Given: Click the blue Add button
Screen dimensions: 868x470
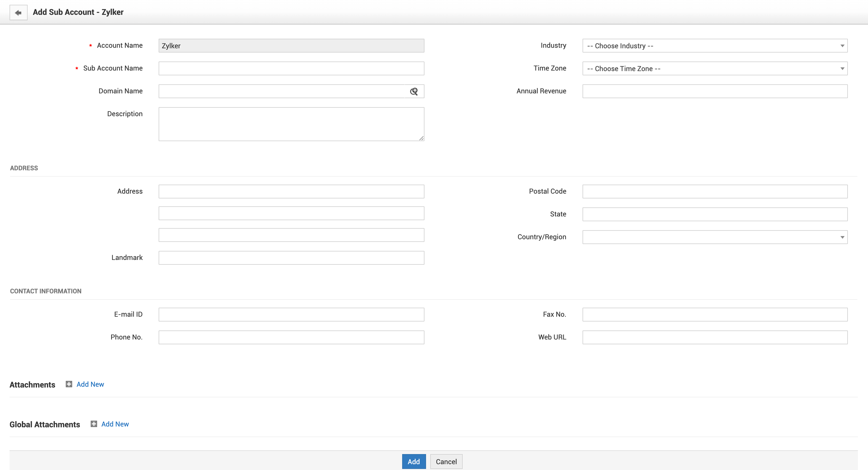Looking at the screenshot, I should [x=414, y=462].
